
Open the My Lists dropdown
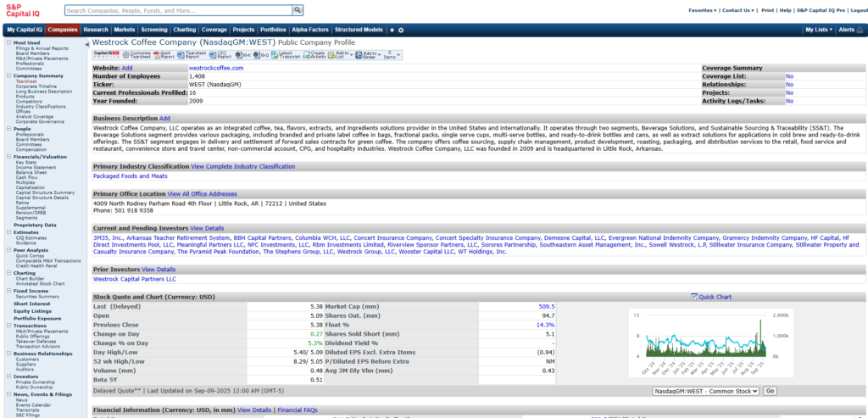[818, 30]
